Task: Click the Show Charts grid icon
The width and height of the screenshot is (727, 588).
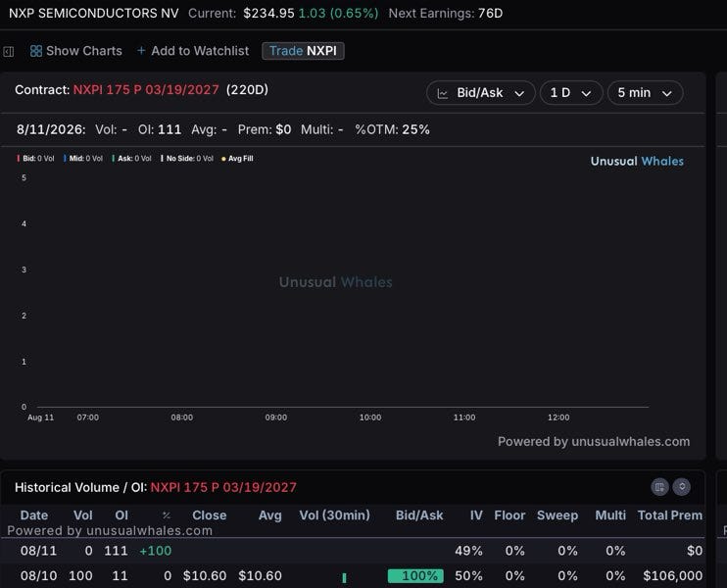Action: (35, 51)
